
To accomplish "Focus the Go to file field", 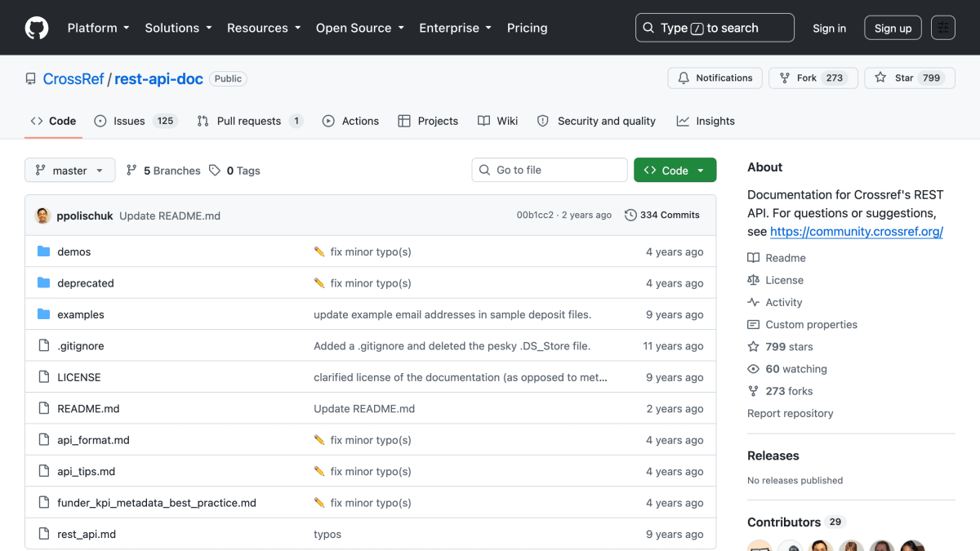I will [x=550, y=170].
